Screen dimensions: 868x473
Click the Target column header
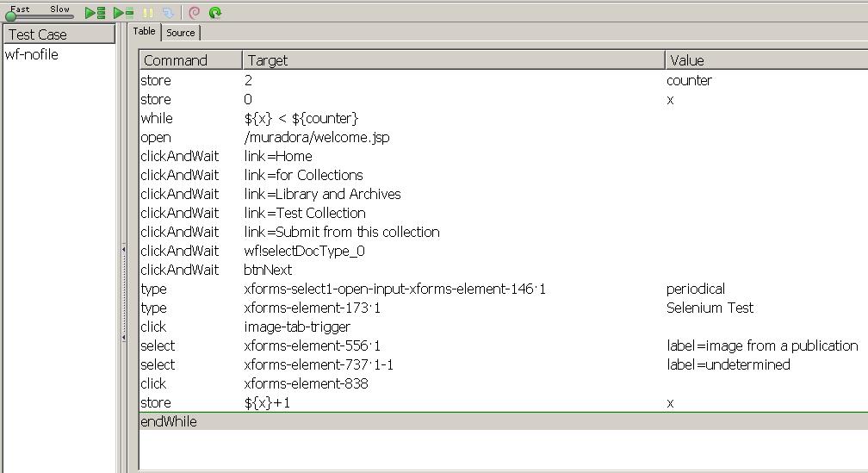[453, 59]
